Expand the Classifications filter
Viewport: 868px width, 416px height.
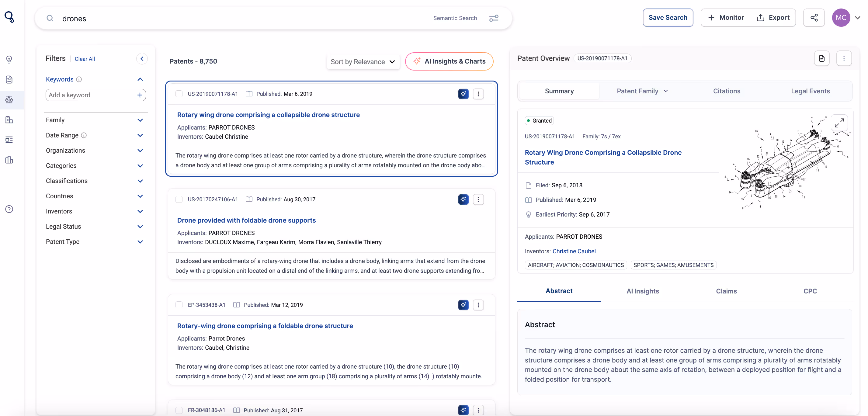coord(140,181)
